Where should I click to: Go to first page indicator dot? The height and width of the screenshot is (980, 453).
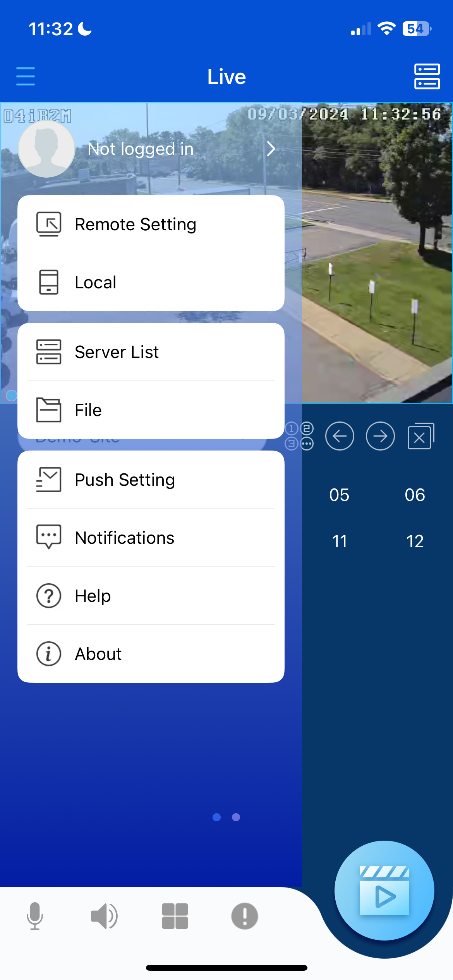217,817
